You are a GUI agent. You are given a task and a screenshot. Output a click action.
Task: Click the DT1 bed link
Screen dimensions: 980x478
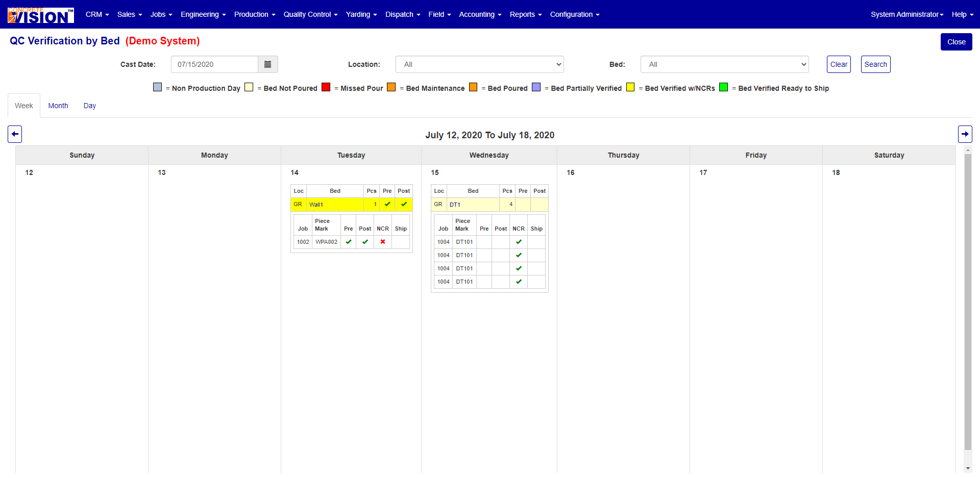click(x=455, y=205)
